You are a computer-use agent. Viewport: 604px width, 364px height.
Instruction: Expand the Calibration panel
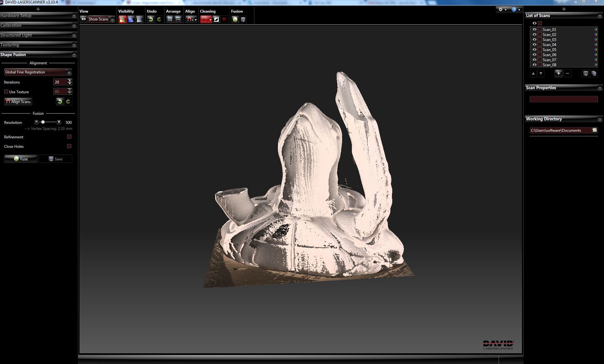(74, 25)
